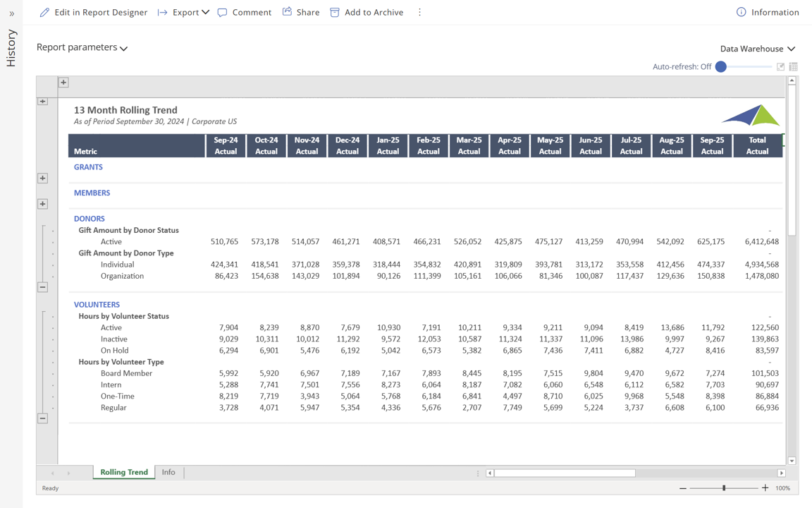
Task: Click the vertical History label
Action: (x=11, y=48)
